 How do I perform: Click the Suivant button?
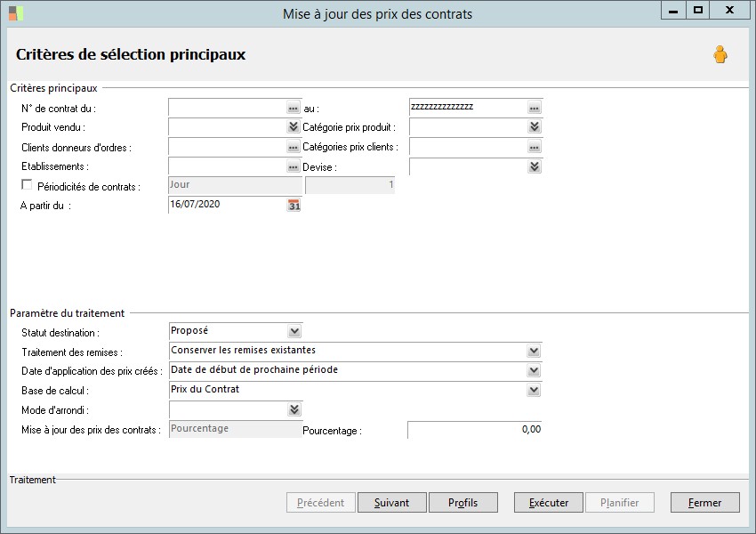[x=391, y=503]
